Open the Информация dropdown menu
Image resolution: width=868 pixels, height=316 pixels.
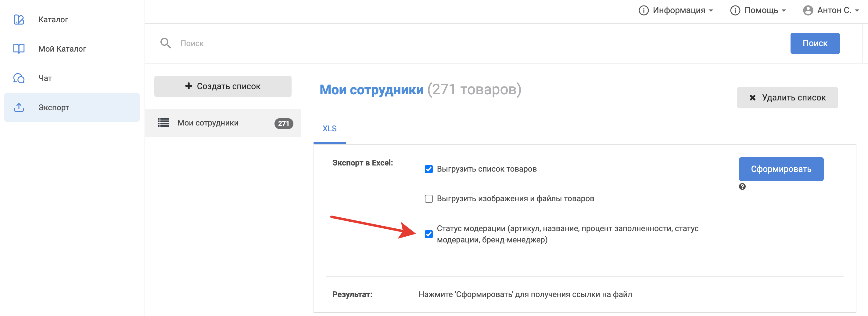coord(676,10)
